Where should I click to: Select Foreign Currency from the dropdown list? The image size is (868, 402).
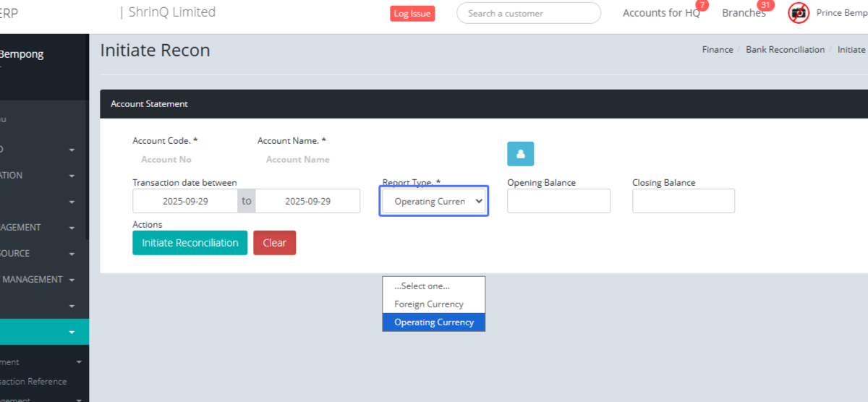pyautogui.click(x=429, y=304)
